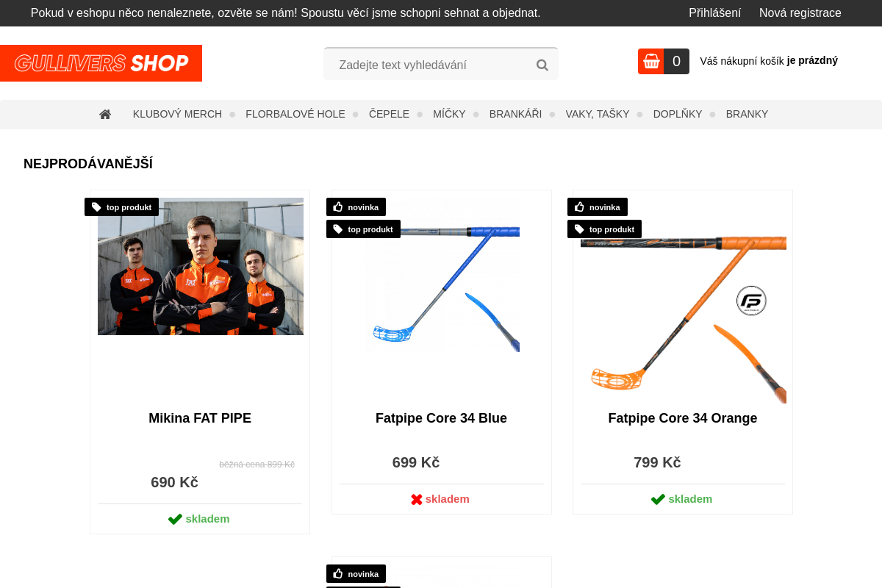This screenshot has height=588, width=882.
Task: Click top produkt tag on Mikina FAT PIPE
Action: click(122, 207)
